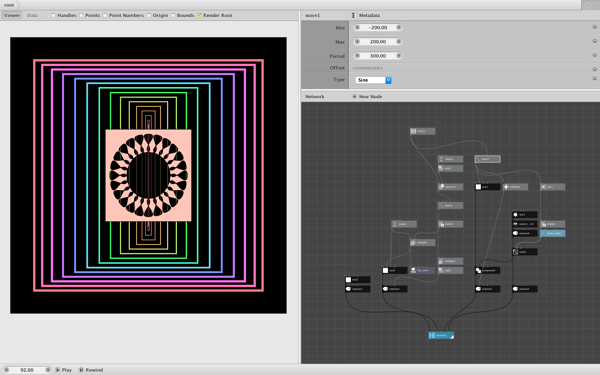Open the Period parameter options arrow
The width and height of the screenshot is (600, 375).
pyautogui.click(x=594, y=55)
